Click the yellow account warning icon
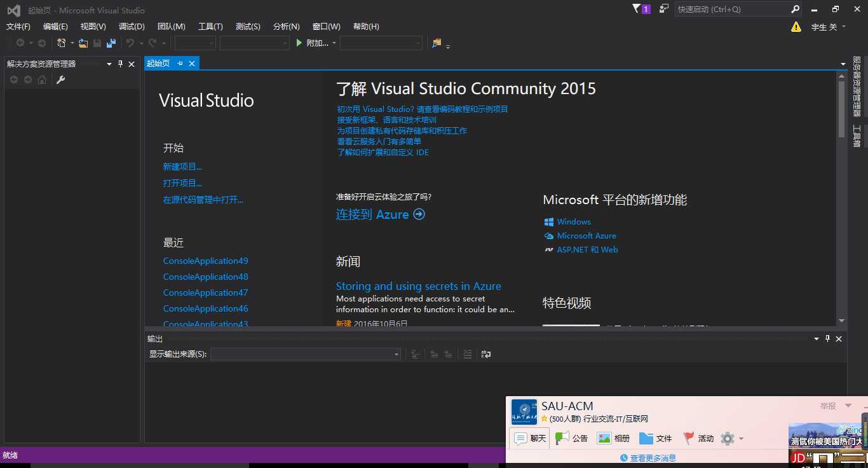868x468 pixels. click(796, 27)
